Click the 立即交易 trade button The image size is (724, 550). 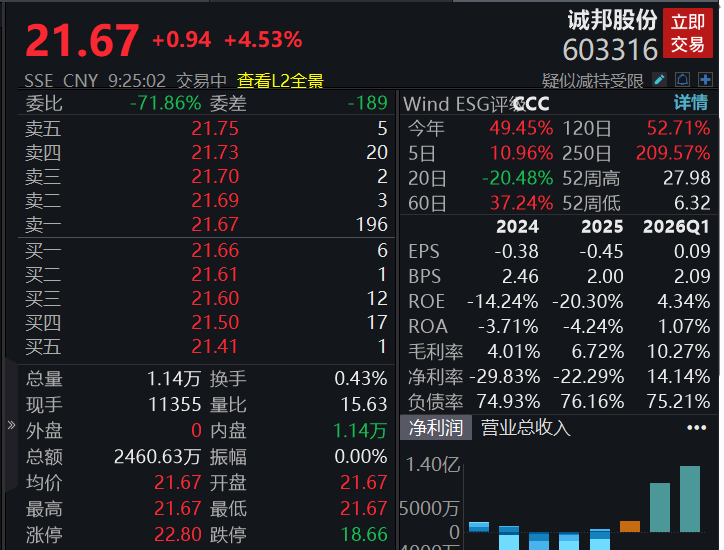pyautogui.click(x=688, y=33)
